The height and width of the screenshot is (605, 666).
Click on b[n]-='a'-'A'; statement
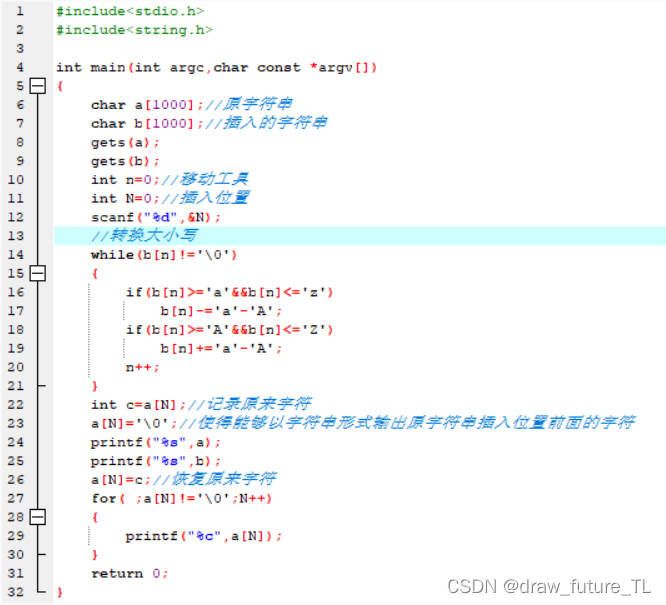(221, 311)
